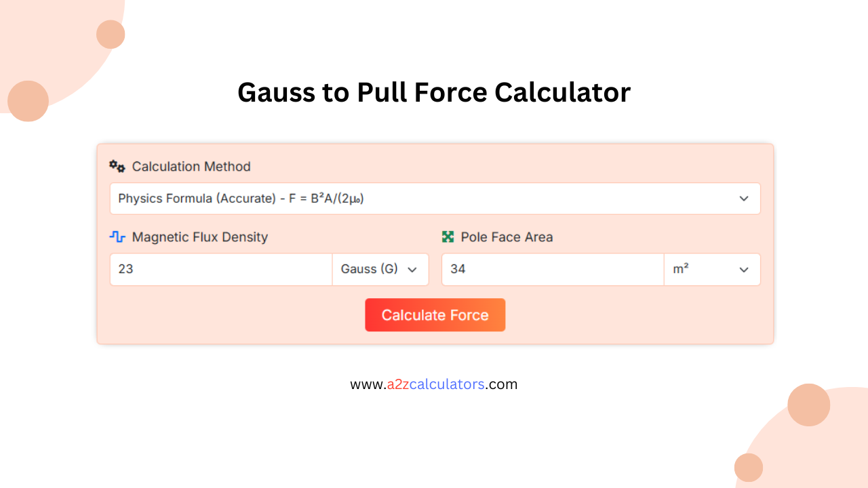Open the m² area unit dropdown
Screen dimensions: 868x488
tap(712, 269)
